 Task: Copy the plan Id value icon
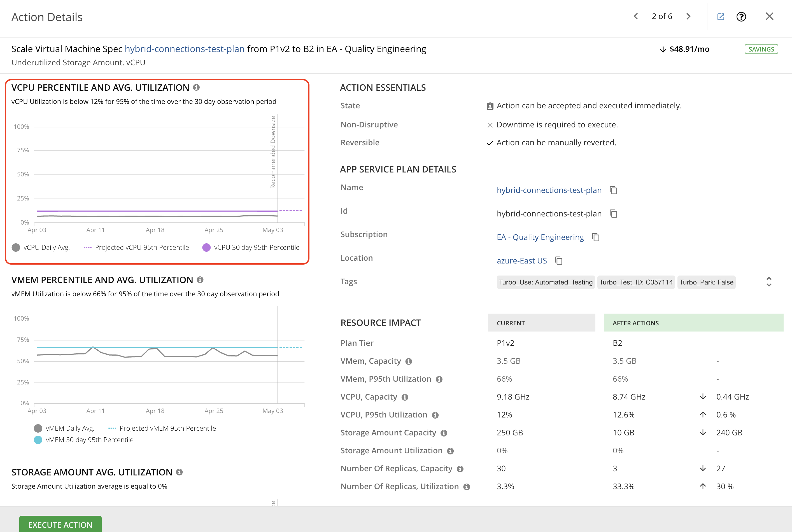[x=613, y=214]
